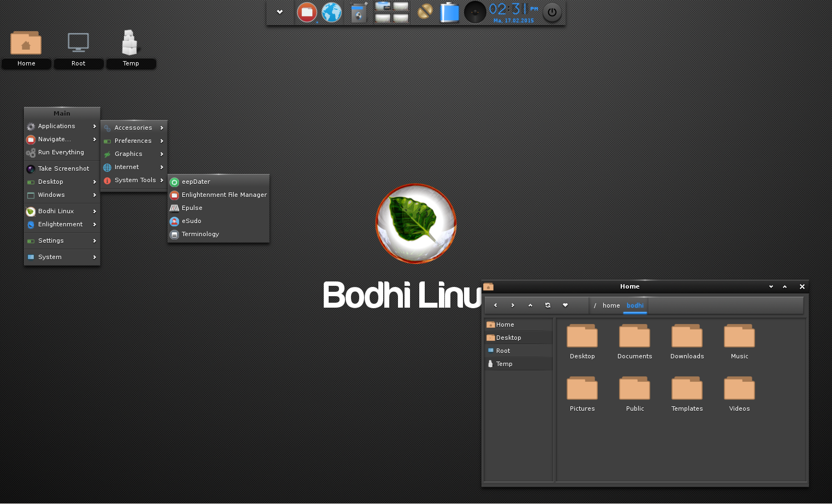Click bodhi in the path breadcrumb
The height and width of the screenshot is (504, 832).
(635, 305)
